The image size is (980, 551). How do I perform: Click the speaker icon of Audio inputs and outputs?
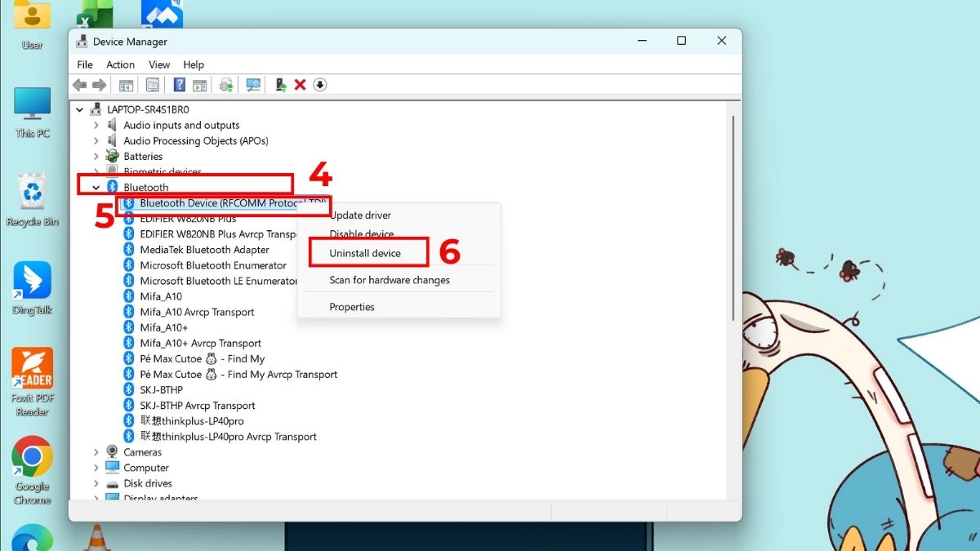(112, 125)
